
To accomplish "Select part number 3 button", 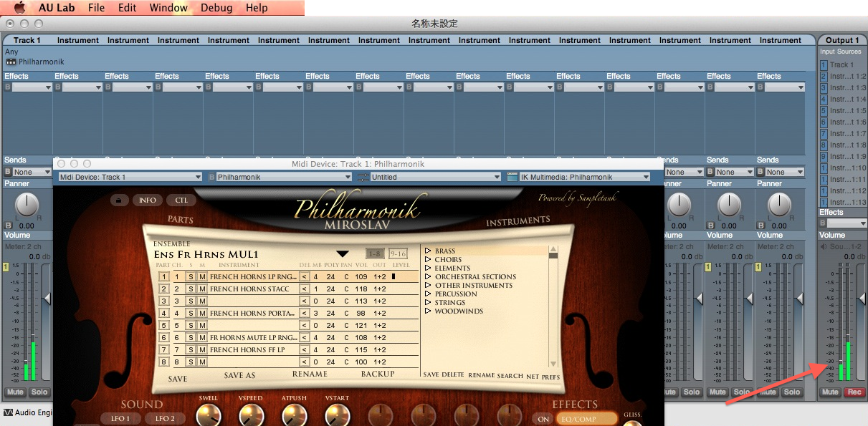I will 163,301.
